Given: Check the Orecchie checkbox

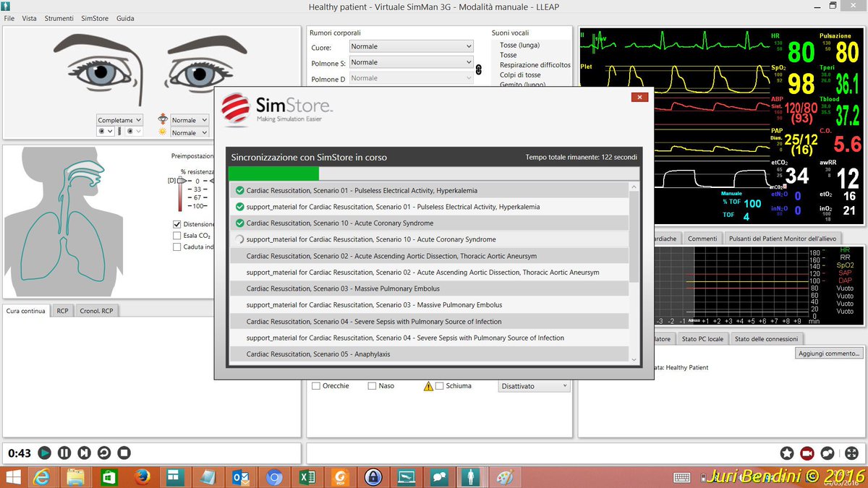Looking at the screenshot, I should pos(316,386).
